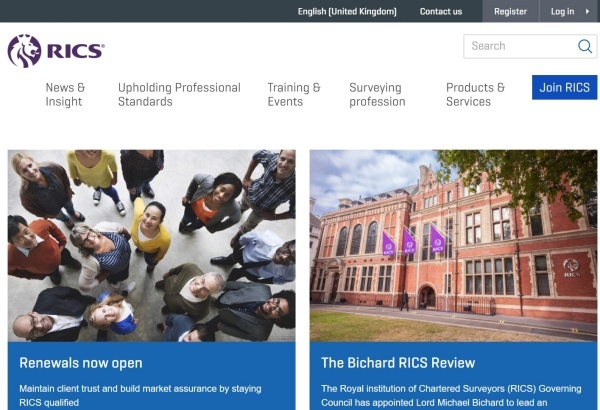This screenshot has width=600, height=410.
Task: Open the Surveying profession menu
Action: pyautogui.click(x=377, y=95)
